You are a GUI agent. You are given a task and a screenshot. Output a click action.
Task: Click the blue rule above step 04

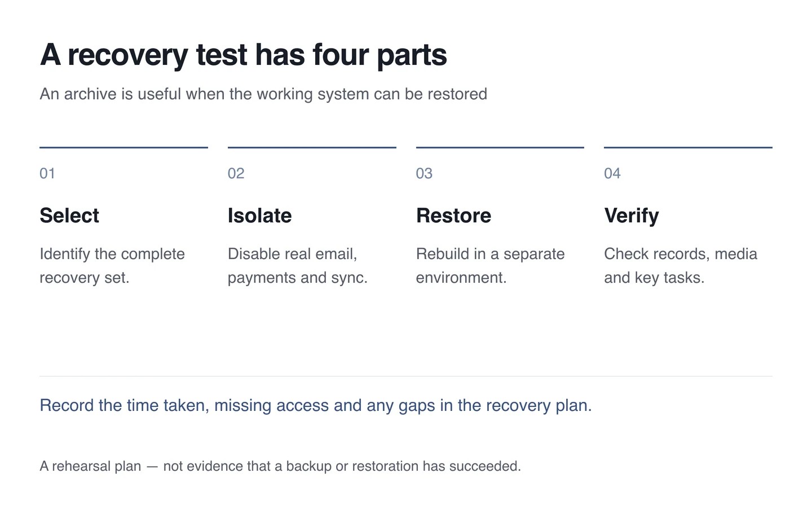[x=688, y=147]
